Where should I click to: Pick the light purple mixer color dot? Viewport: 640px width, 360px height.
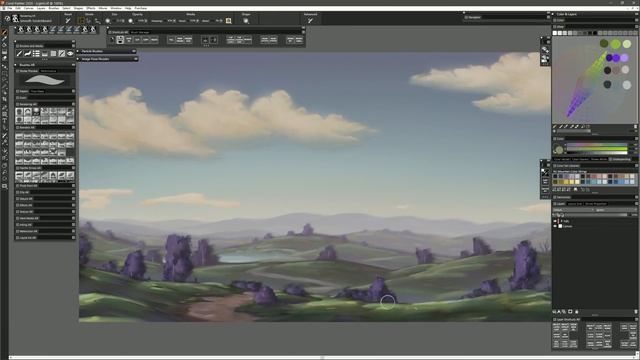coord(624,58)
